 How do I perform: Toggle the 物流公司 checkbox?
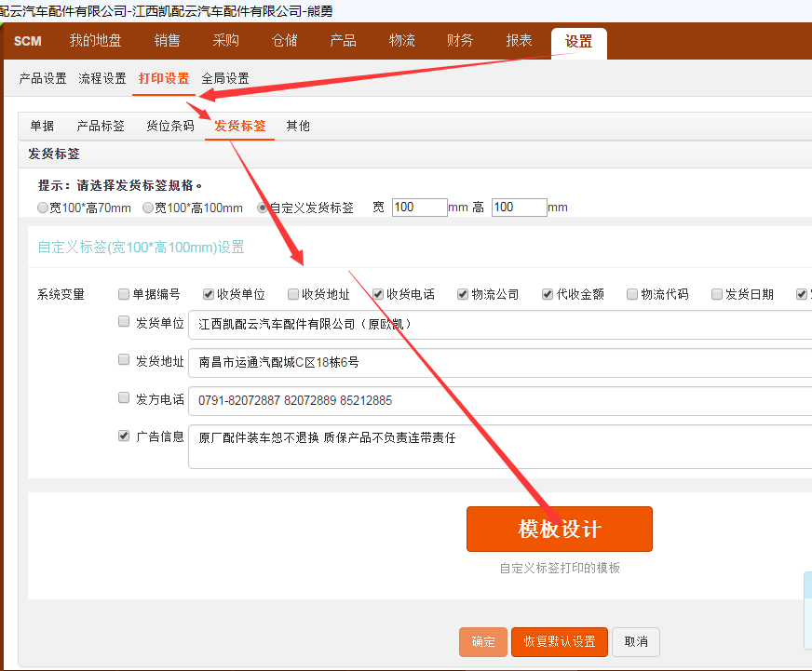click(x=463, y=294)
